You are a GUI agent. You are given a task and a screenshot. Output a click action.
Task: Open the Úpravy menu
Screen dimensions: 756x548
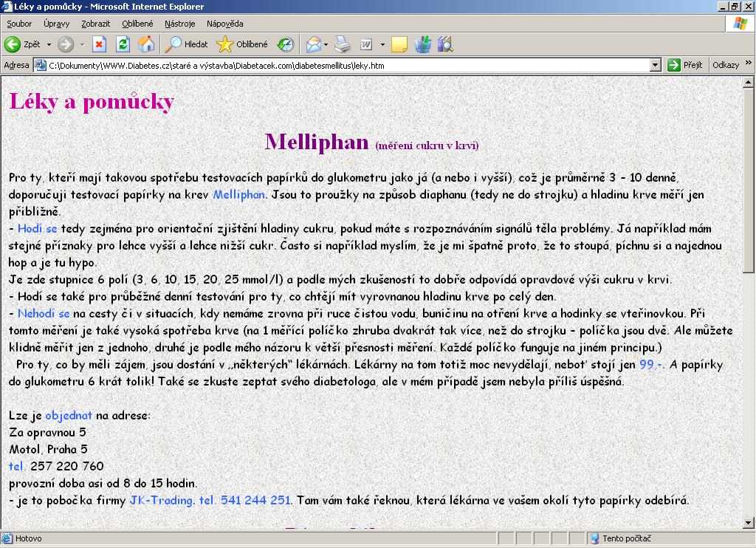tap(56, 24)
